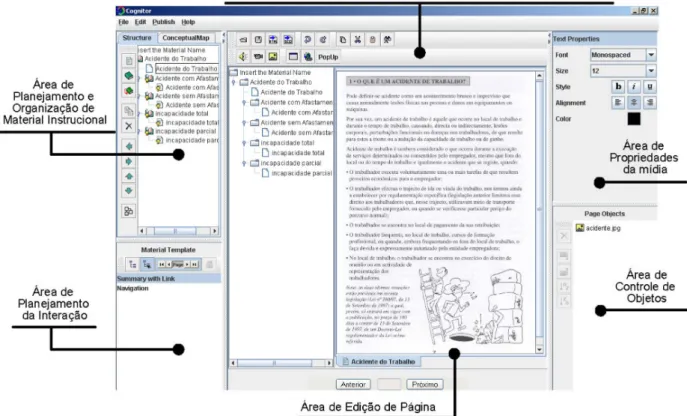Click the save material toolbar icon
This screenshot has height=416, width=687.
click(x=258, y=40)
